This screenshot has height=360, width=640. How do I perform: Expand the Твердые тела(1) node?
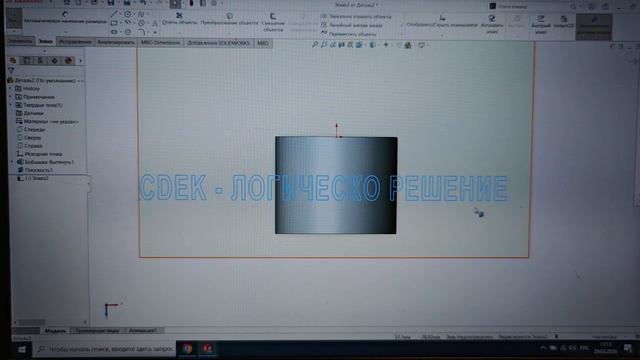(11, 105)
